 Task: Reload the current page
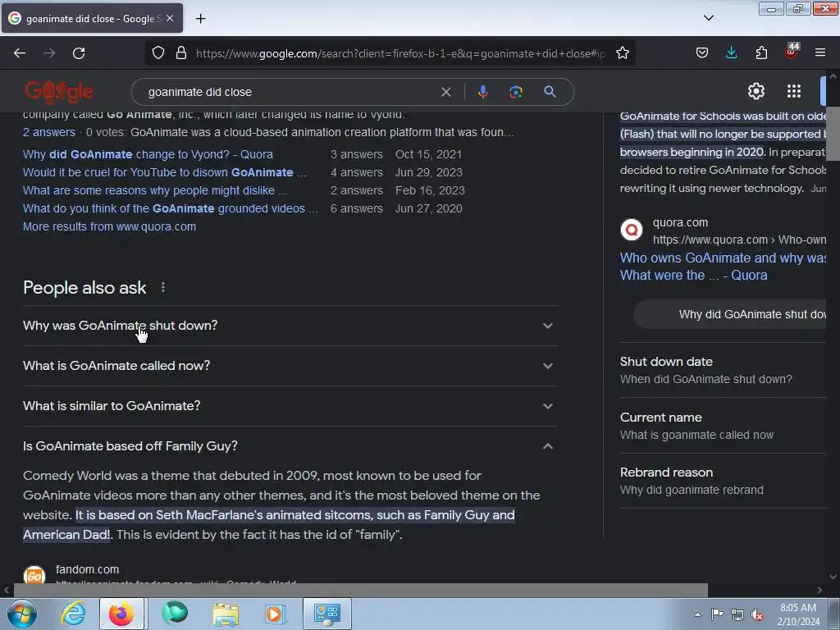(79, 53)
